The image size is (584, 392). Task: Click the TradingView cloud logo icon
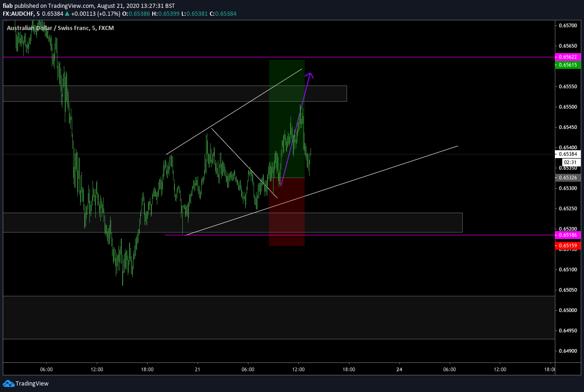(9, 383)
